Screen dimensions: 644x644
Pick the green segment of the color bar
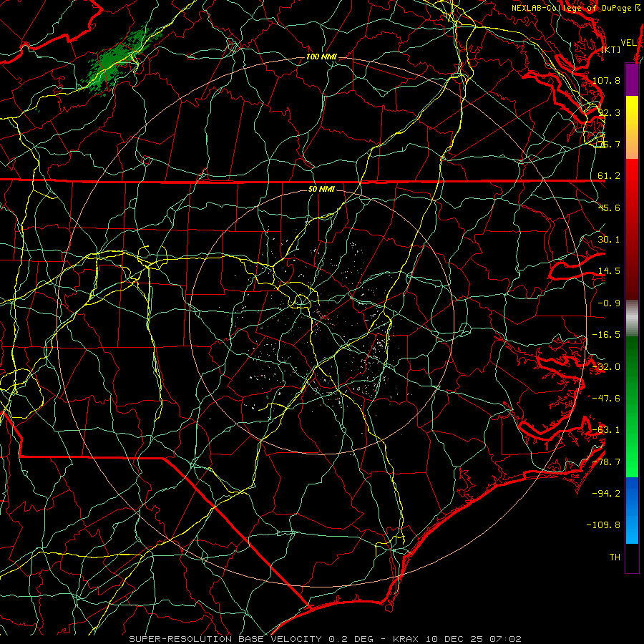point(632,406)
